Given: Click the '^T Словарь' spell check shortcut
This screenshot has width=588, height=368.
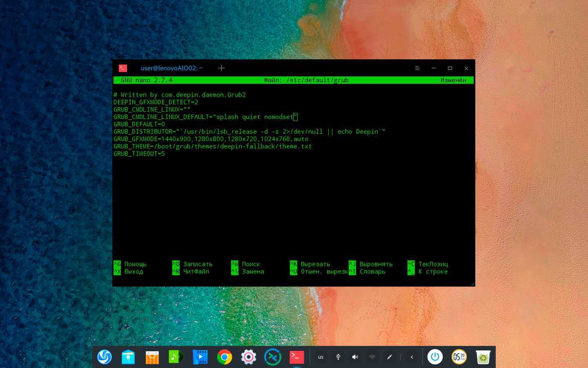Looking at the screenshot, I should point(367,272).
